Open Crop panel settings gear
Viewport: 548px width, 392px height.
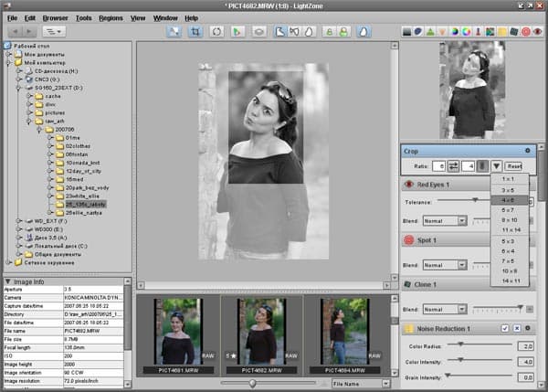click(x=527, y=150)
